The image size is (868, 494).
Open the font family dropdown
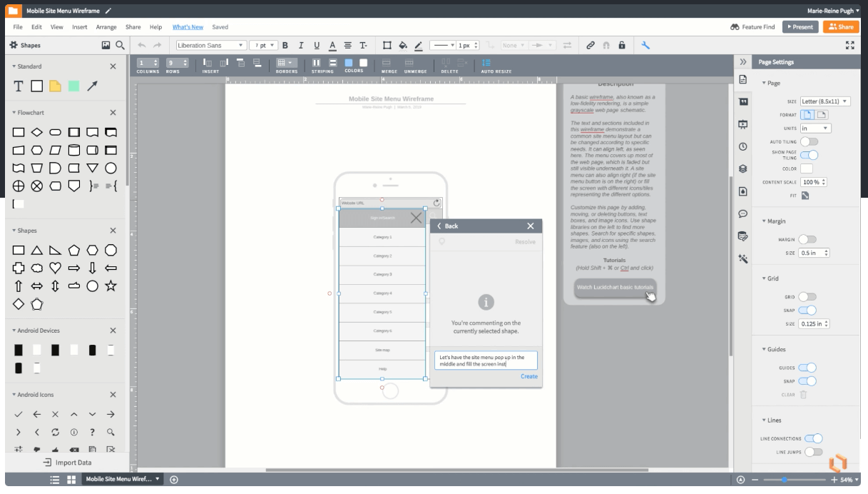click(210, 44)
